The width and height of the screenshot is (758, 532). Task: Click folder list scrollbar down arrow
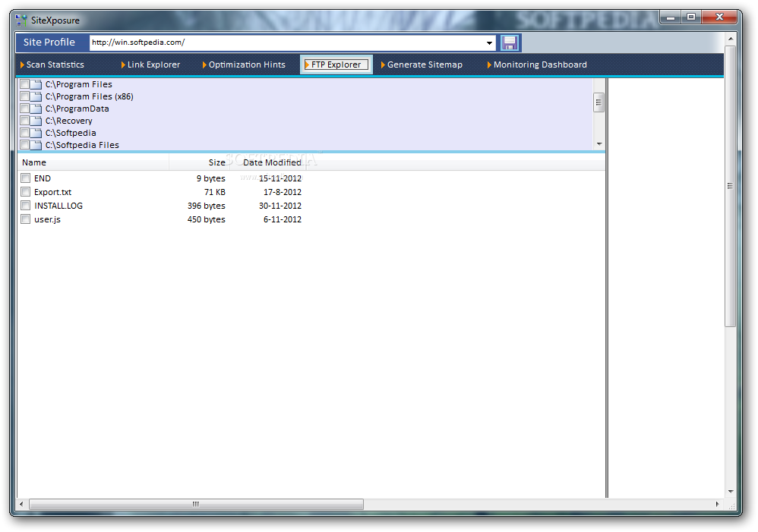pos(599,144)
